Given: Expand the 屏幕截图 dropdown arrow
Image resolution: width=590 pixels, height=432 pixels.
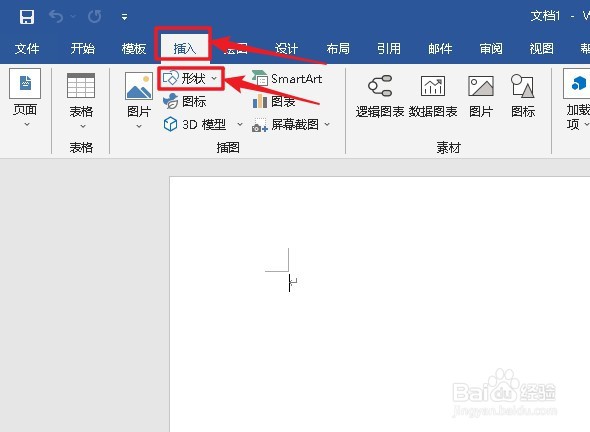Looking at the screenshot, I should coord(327,124).
